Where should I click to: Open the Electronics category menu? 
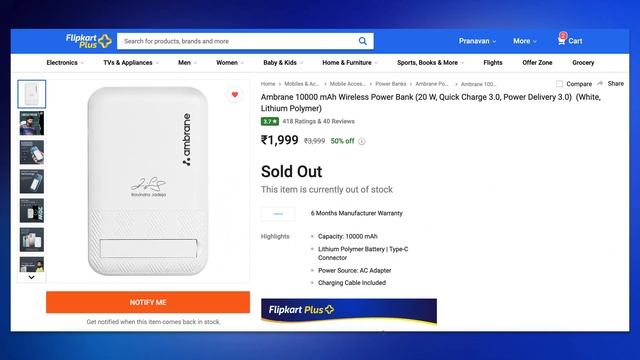65,62
